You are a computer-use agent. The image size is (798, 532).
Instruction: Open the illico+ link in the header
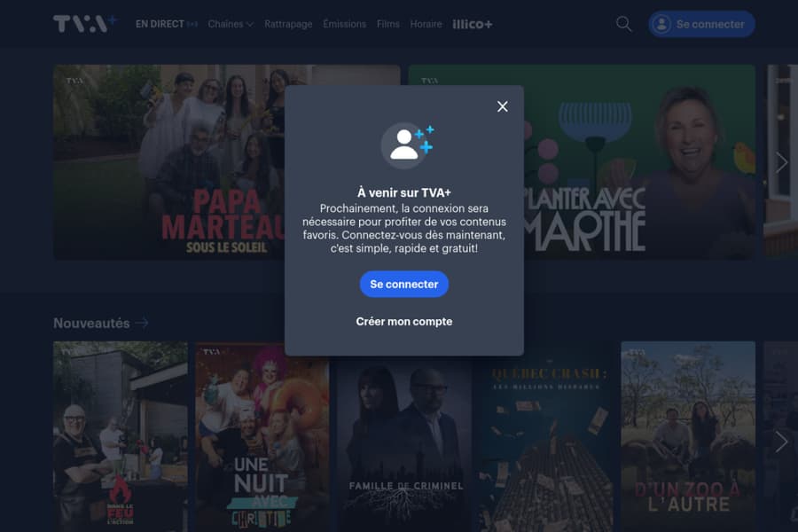[473, 24]
